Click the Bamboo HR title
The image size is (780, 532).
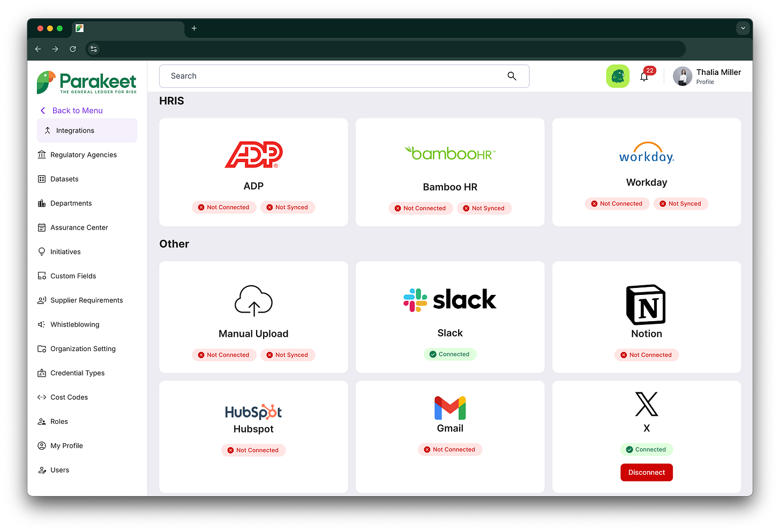(x=450, y=187)
